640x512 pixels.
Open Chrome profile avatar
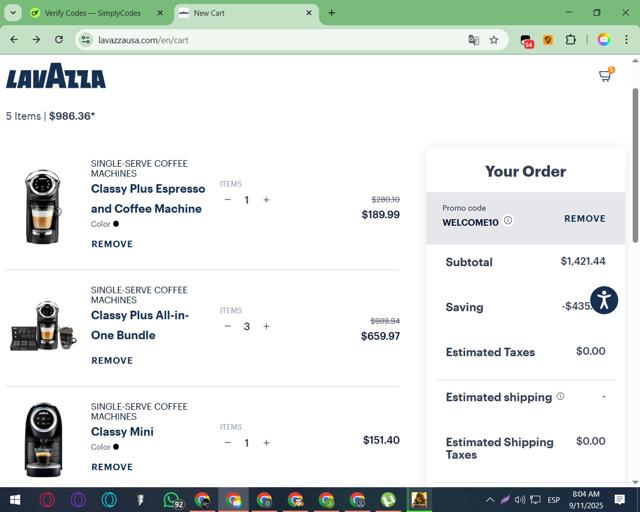coord(604,40)
